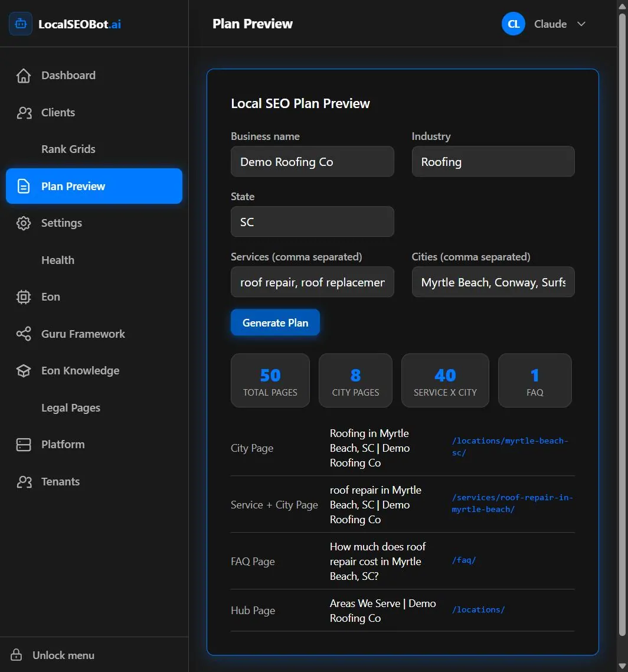Viewport: 628px width, 672px height.
Task: Click the 40 Service X City card
Action: pos(445,380)
